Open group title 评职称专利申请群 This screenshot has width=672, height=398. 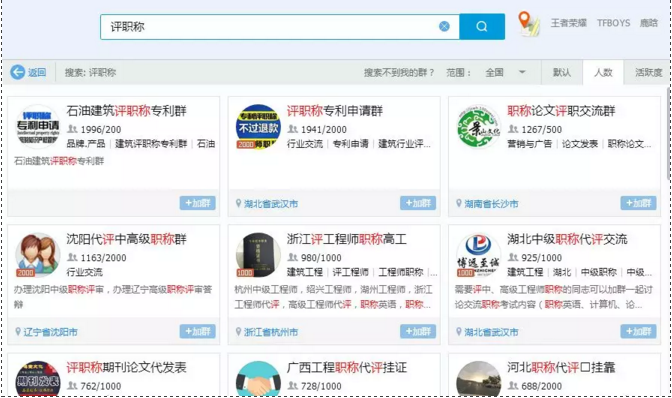tap(335, 111)
